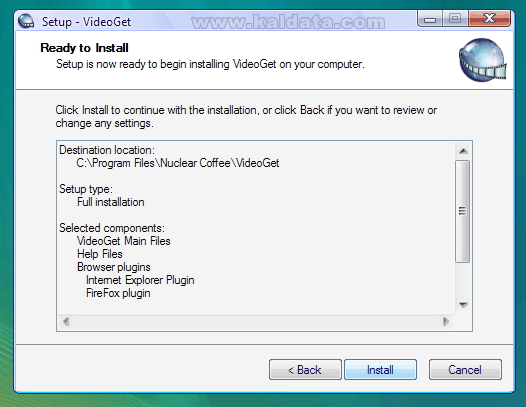Click the destination path text line
526x407 pixels.
[178, 163]
